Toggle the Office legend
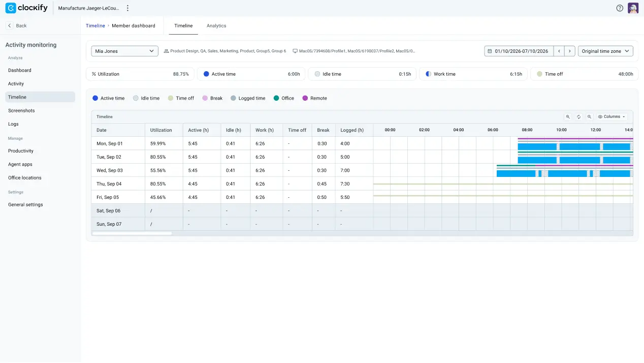 tap(283, 98)
